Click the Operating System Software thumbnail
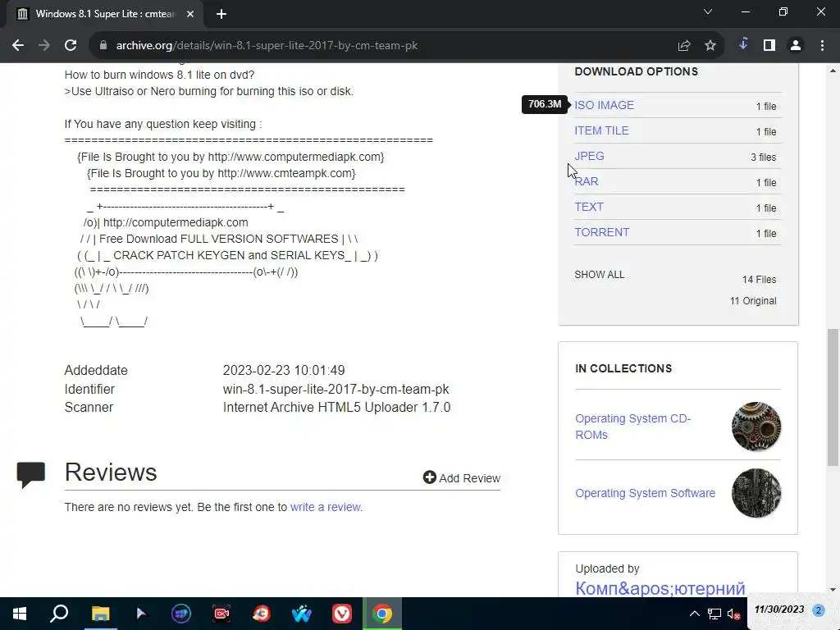 (756, 493)
